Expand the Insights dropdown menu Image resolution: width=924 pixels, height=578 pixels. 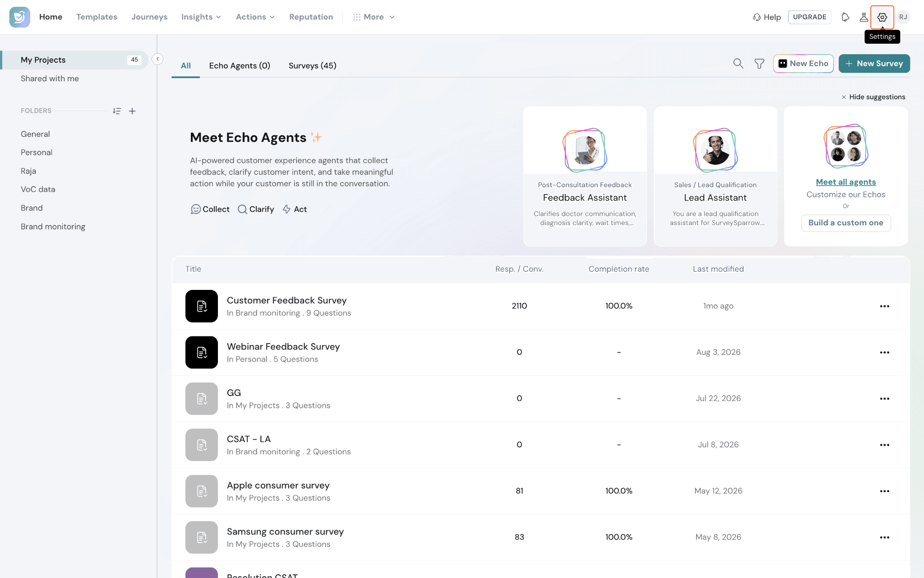point(201,17)
